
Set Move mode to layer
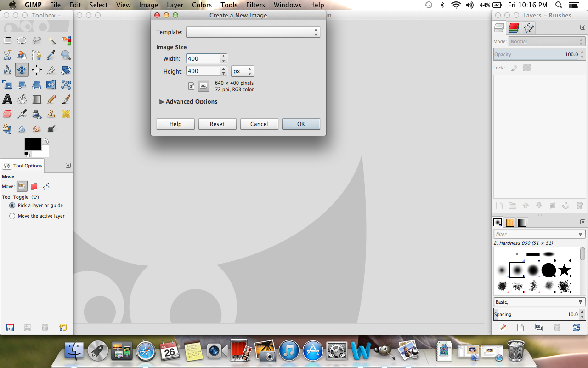[22, 186]
